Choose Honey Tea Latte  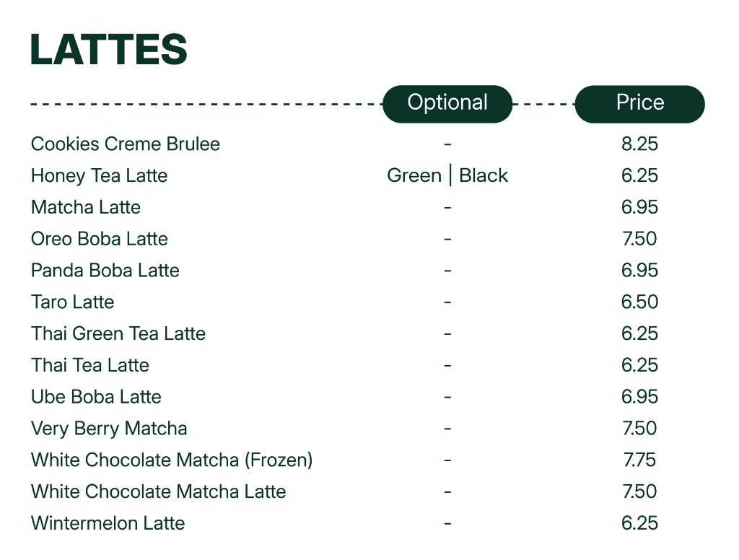point(100,175)
